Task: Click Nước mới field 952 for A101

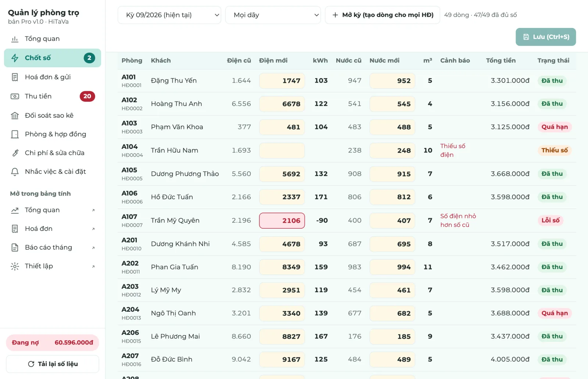Action: tap(392, 81)
